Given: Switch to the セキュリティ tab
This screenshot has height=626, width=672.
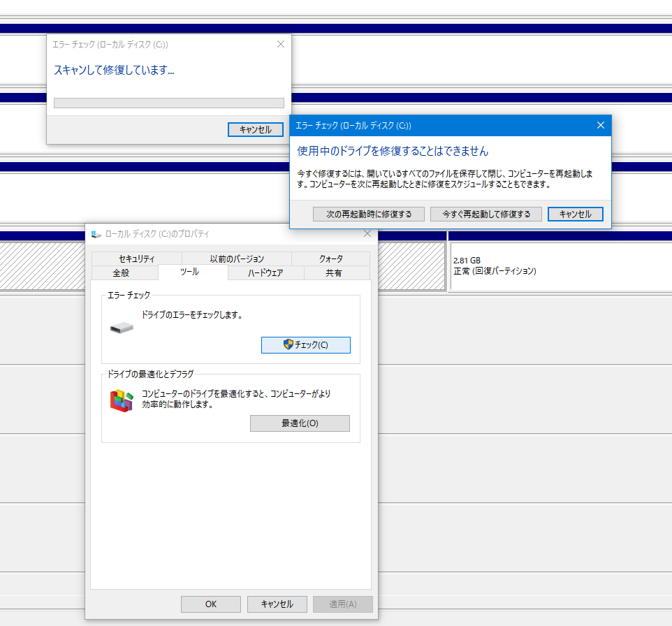Looking at the screenshot, I should [137, 259].
